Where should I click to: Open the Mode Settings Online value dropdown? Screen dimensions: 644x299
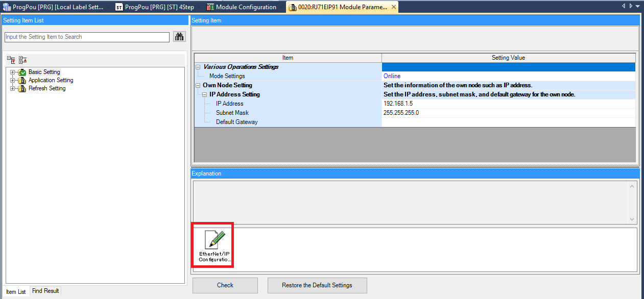(x=508, y=76)
